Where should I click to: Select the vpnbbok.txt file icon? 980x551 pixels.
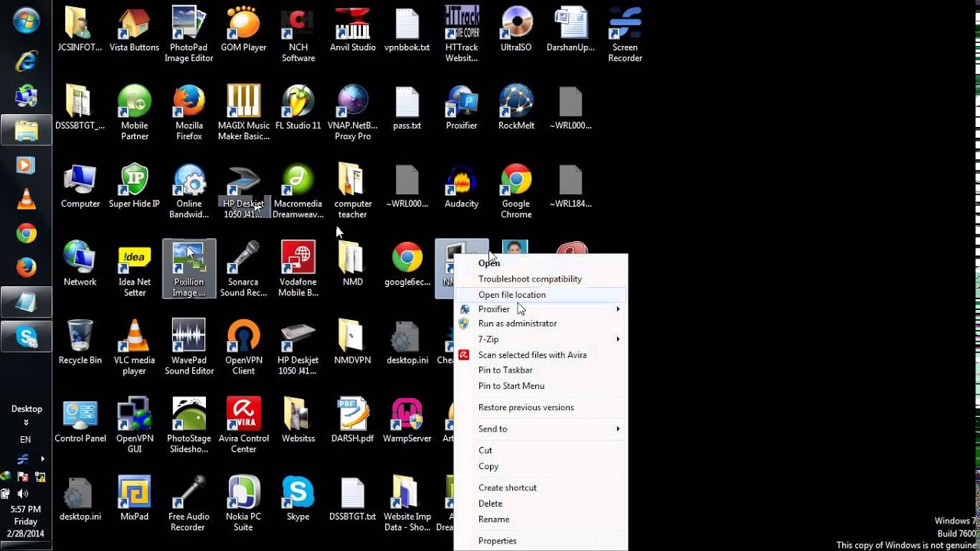pos(407,29)
